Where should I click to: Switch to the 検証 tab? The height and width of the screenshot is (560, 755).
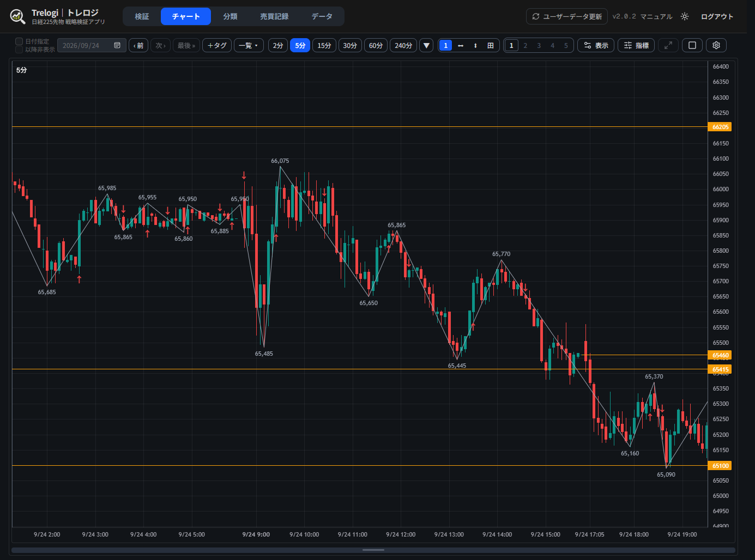click(x=142, y=16)
